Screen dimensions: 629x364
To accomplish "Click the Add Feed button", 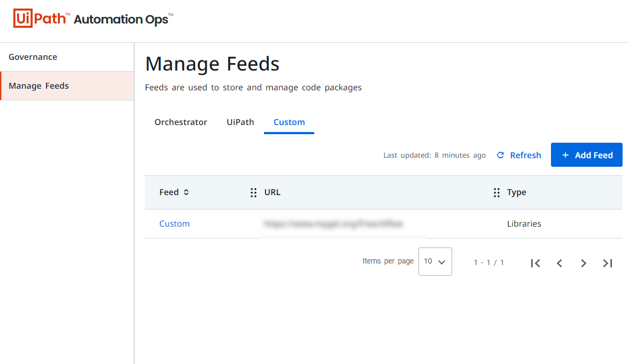I will 586,155.
